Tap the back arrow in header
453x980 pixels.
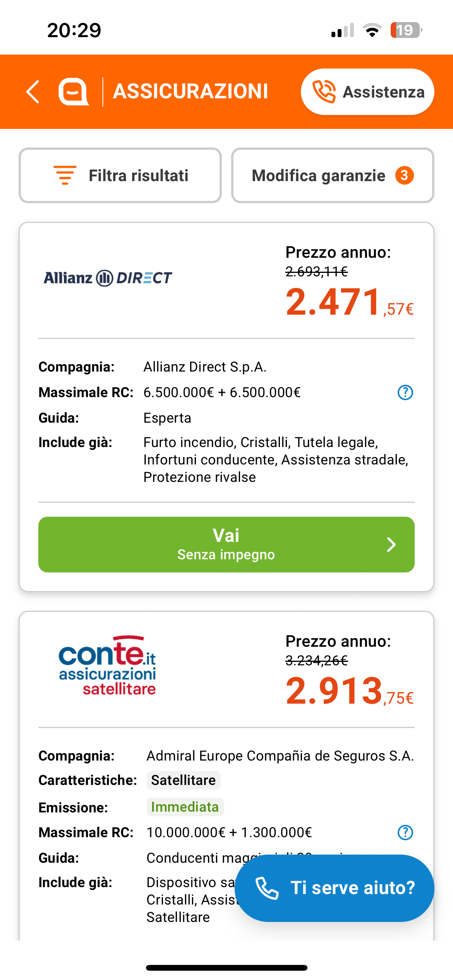(x=33, y=92)
